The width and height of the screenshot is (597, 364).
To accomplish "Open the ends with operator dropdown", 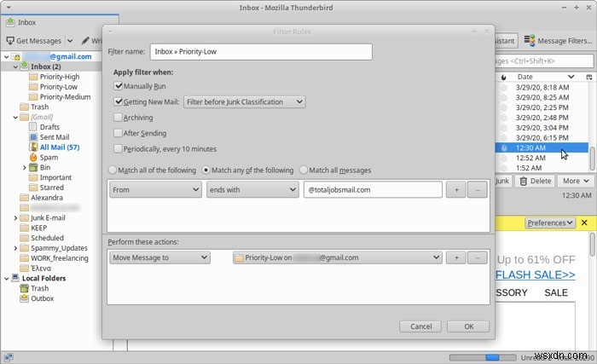I will point(252,189).
